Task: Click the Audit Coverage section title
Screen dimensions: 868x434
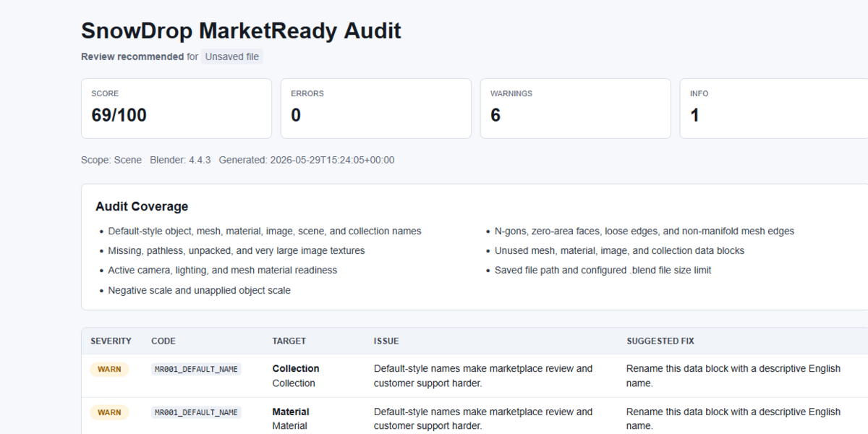Action: coord(142,206)
